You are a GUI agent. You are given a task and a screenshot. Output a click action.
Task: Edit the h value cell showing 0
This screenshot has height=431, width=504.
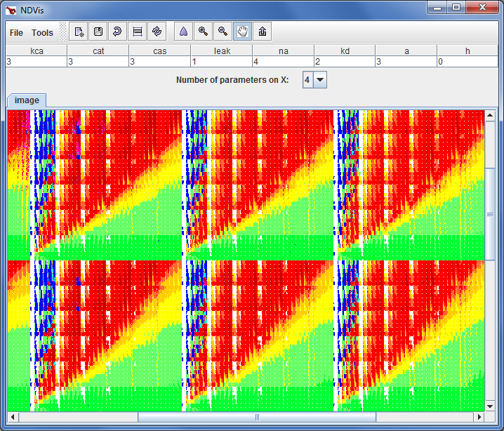[467, 61]
